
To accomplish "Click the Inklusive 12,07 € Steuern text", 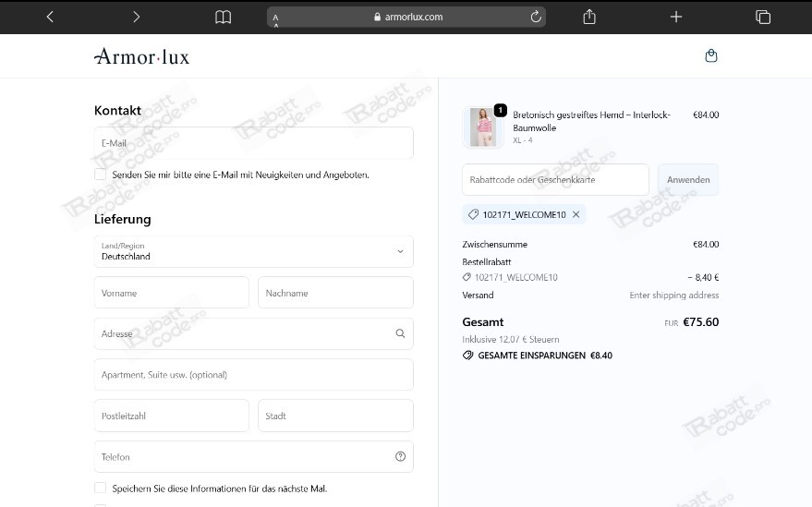I will pos(511,339).
